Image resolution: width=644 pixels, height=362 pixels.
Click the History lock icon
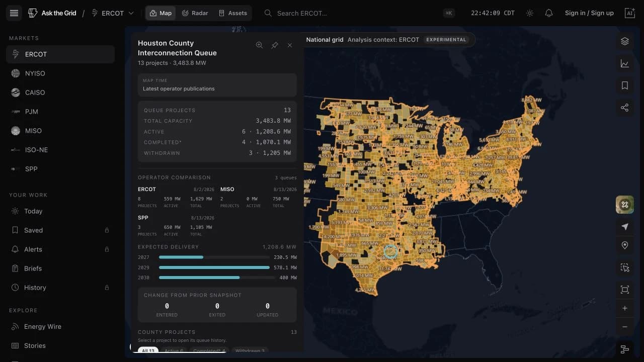tap(107, 288)
